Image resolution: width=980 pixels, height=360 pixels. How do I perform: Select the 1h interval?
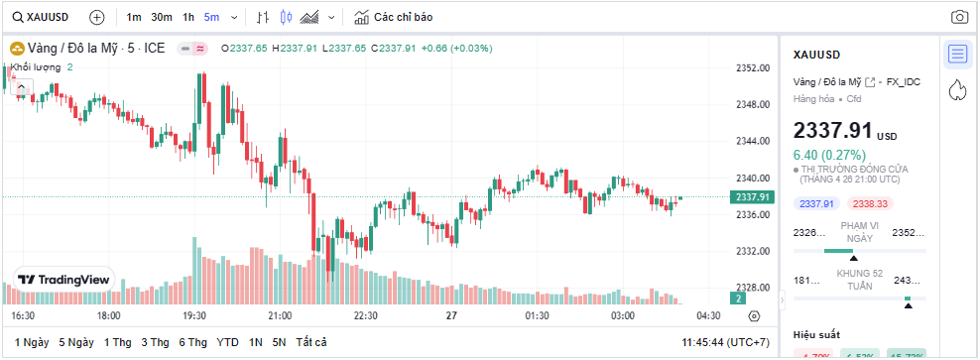[188, 18]
